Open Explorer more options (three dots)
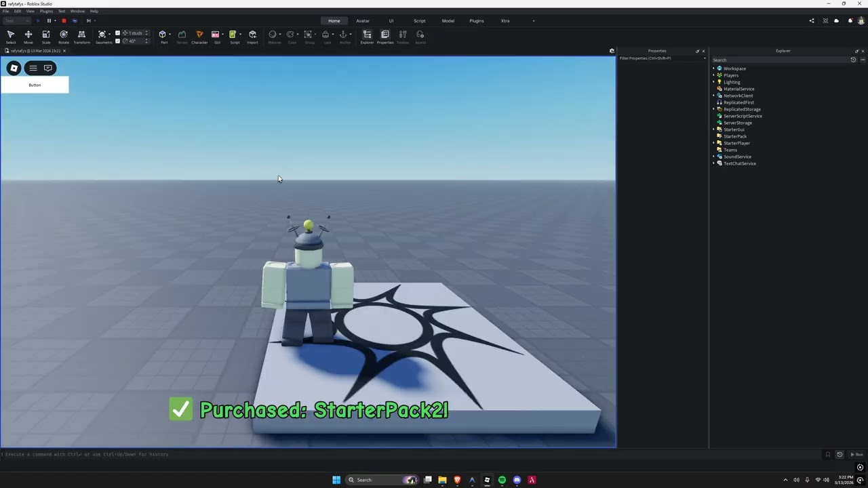Viewport: 868px width, 488px height. 862,60
